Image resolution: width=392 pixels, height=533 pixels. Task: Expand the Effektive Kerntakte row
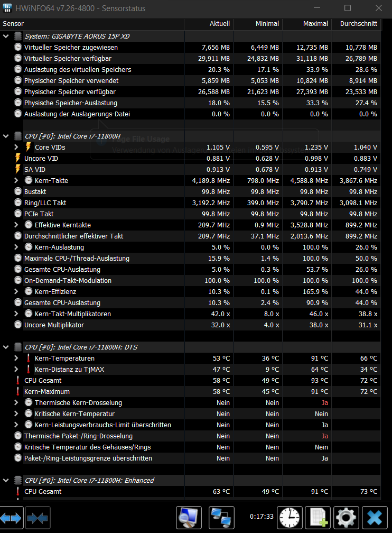click(x=16, y=225)
